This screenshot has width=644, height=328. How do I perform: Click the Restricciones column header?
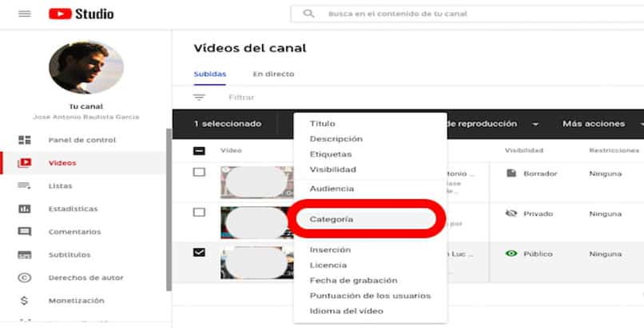pyautogui.click(x=614, y=150)
